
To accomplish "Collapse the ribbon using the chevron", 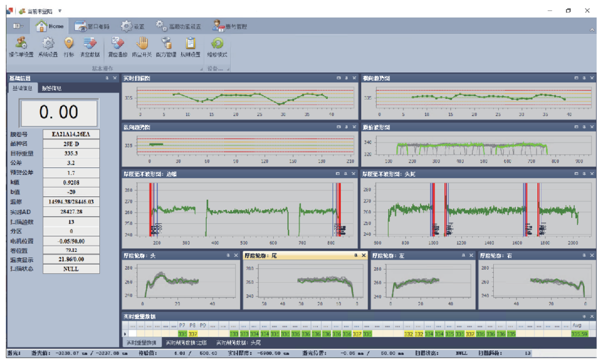I will click(x=592, y=30).
